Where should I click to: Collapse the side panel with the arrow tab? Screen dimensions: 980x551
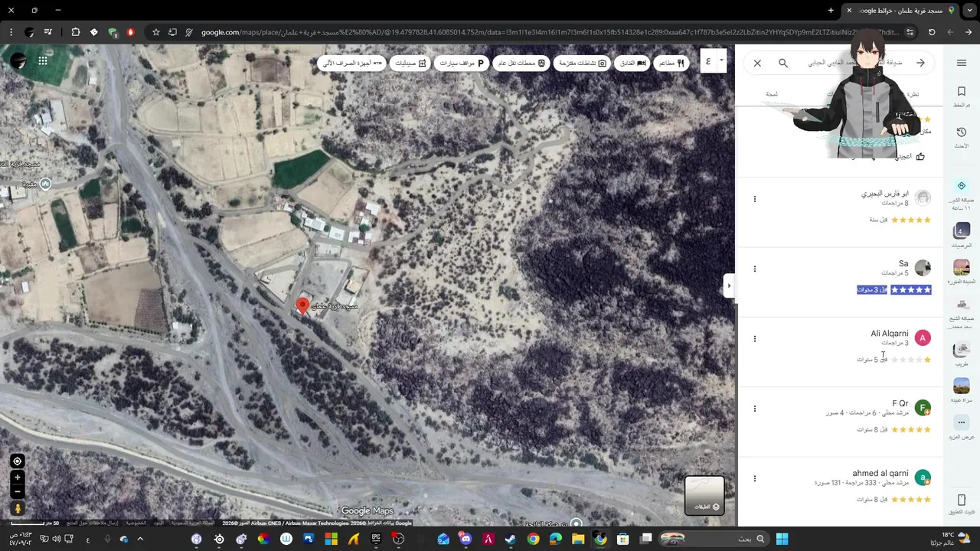[728, 285]
